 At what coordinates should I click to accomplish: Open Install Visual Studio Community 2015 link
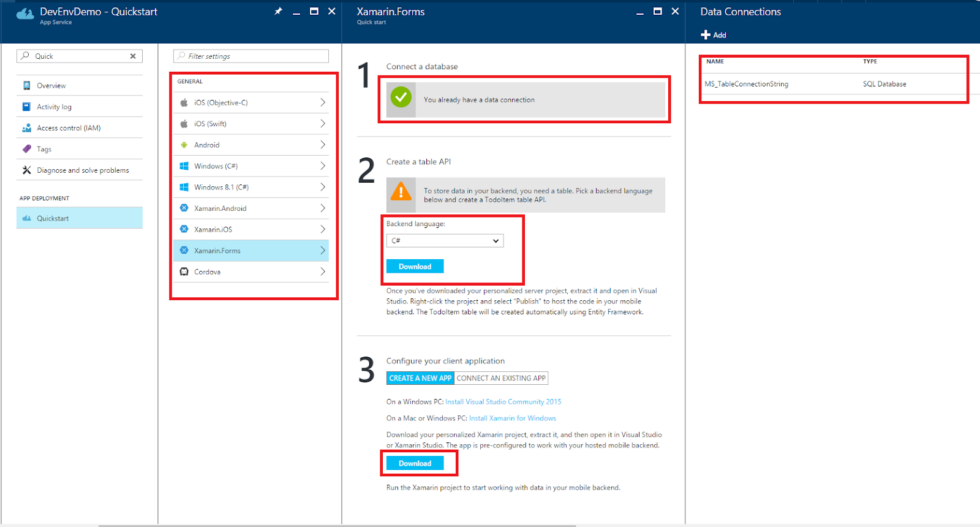[503, 402]
